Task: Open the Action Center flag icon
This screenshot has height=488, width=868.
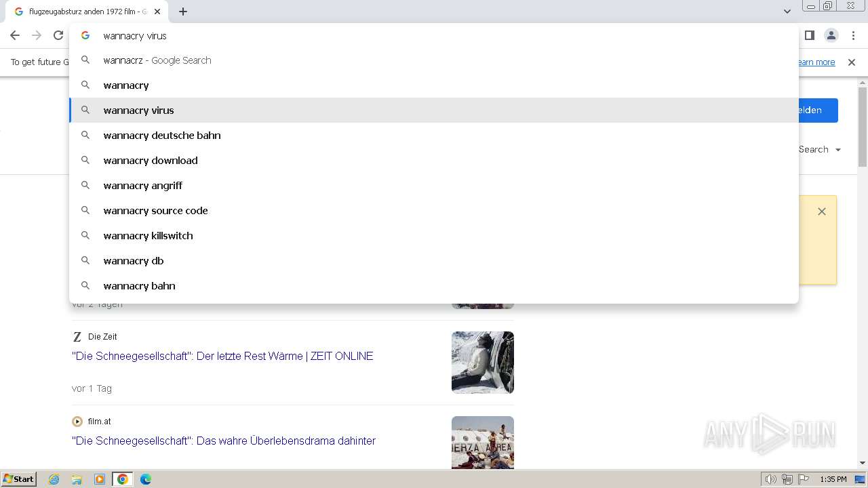Action: pos(804,480)
